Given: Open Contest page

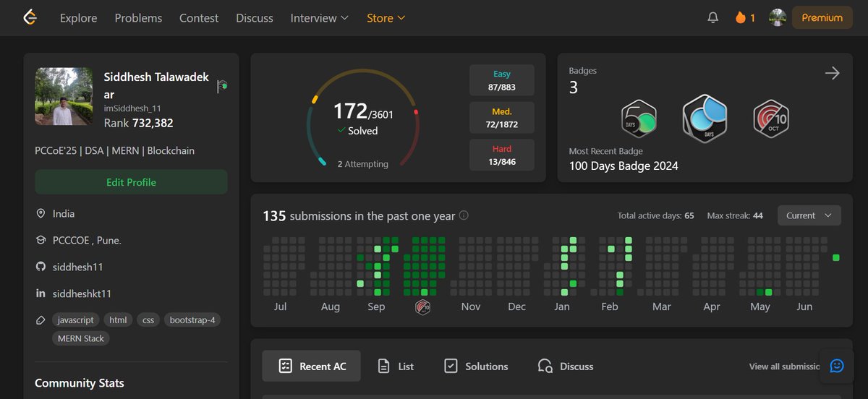Looking at the screenshot, I should click(199, 18).
